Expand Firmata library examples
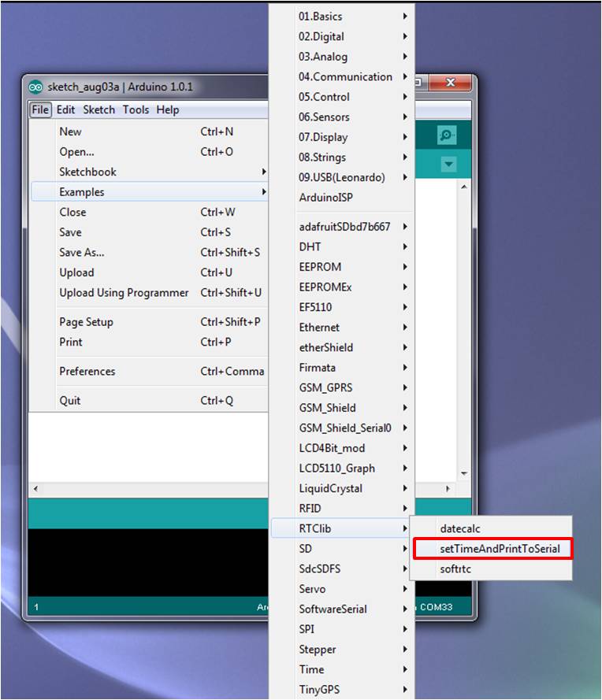 coord(342,368)
